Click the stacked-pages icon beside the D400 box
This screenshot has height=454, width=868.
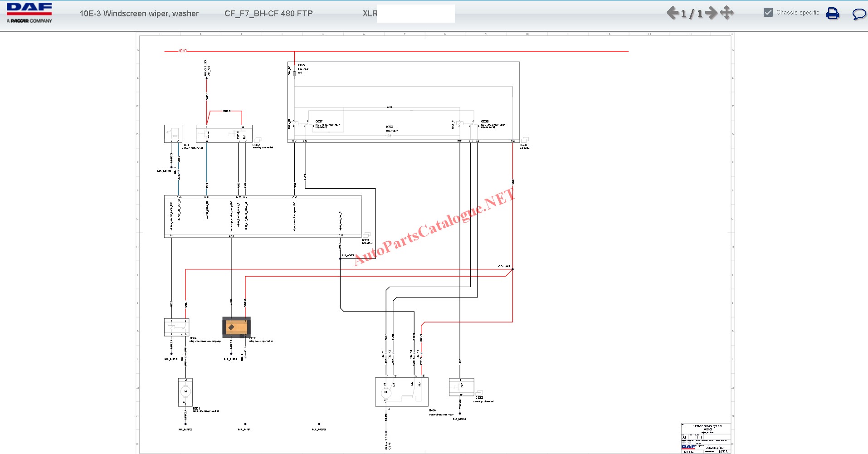(525, 140)
